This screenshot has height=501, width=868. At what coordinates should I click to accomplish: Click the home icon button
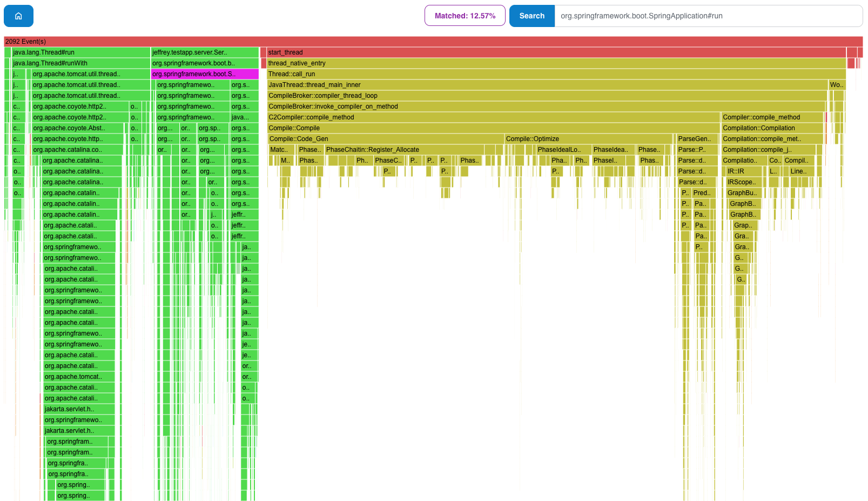pos(18,16)
